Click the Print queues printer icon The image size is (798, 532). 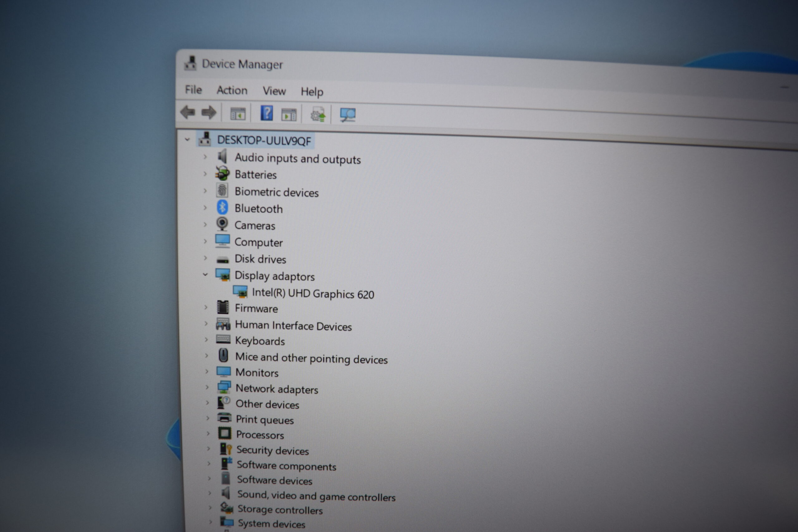coord(225,418)
